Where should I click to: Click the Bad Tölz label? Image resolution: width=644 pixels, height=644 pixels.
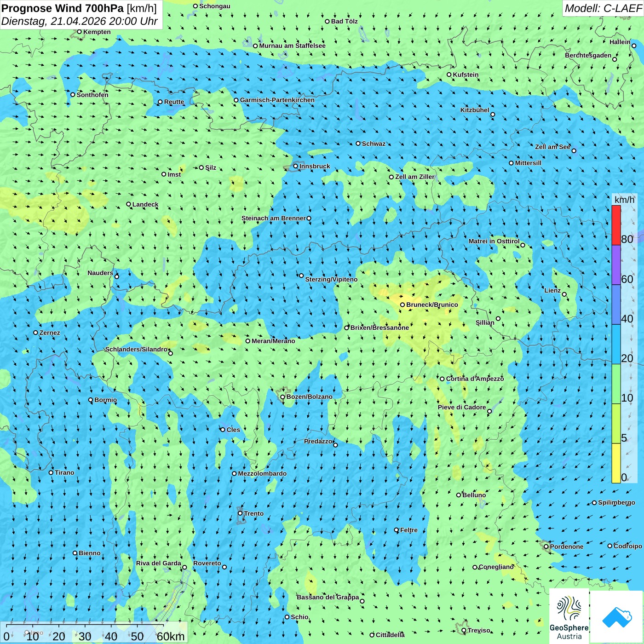(344, 21)
